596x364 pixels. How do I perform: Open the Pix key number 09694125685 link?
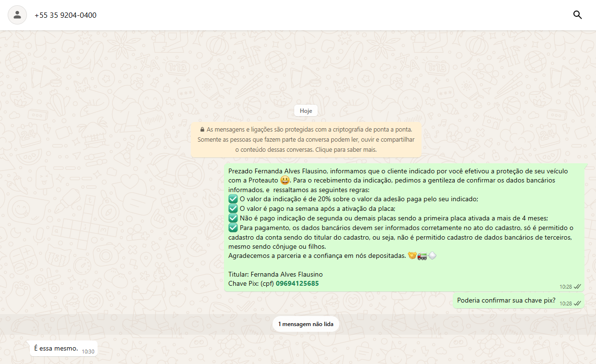tap(297, 283)
